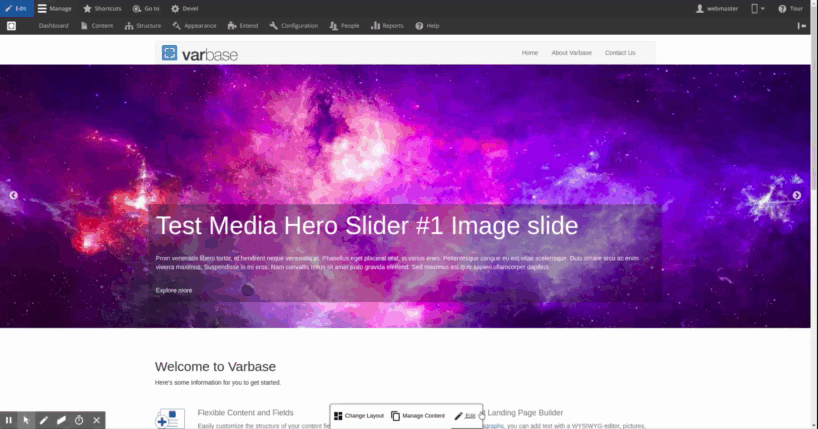
Task: Go to the Dashboard admin item
Action: 53,26
